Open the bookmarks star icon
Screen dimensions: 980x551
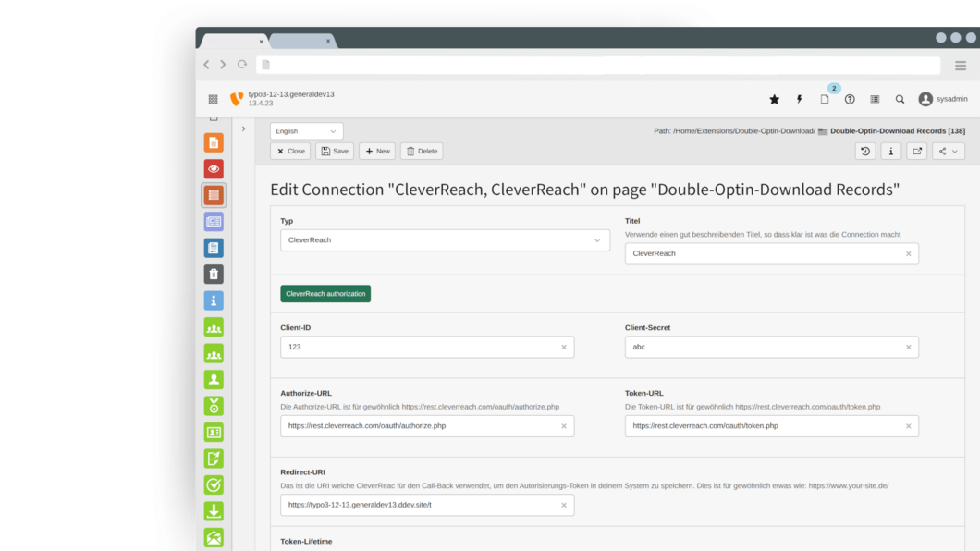[x=775, y=99]
